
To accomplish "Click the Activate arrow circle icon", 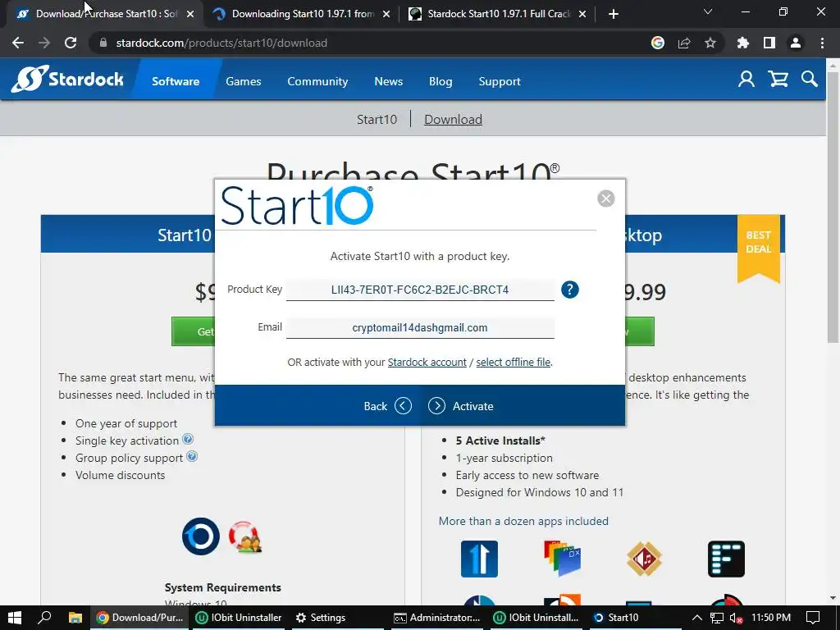I will pyautogui.click(x=436, y=406).
